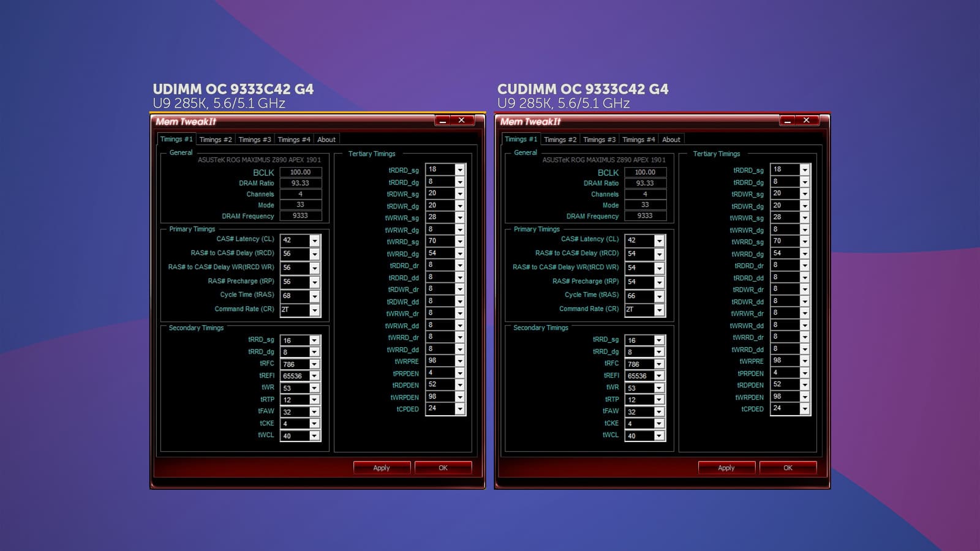The image size is (980, 551).
Task: Close the CUDIMM Mem TweakIt window
Action: tap(807, 121)
